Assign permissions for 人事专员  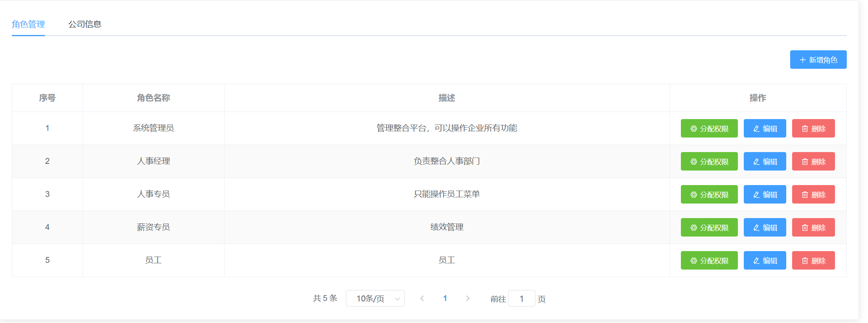click(x=709, y=195)
